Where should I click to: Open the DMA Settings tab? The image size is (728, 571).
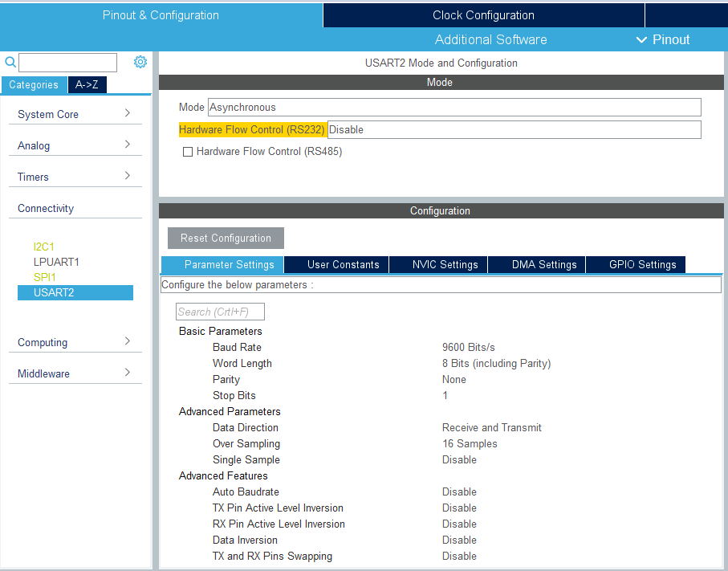[x=537, y=264]
